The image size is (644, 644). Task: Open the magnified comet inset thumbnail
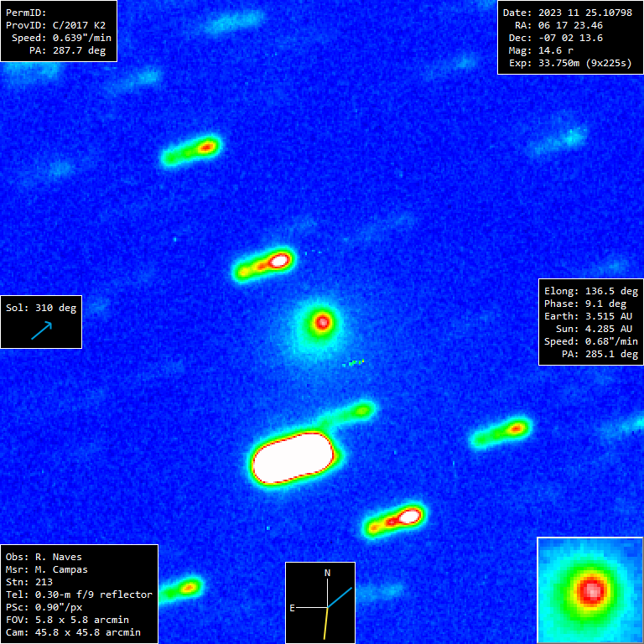click(x=590, y=590)
